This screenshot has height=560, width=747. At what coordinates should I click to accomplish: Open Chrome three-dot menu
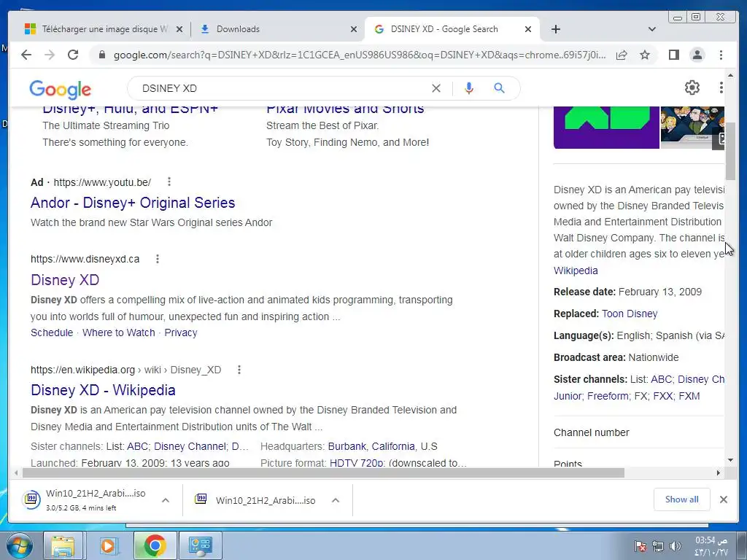click(721, 55)
